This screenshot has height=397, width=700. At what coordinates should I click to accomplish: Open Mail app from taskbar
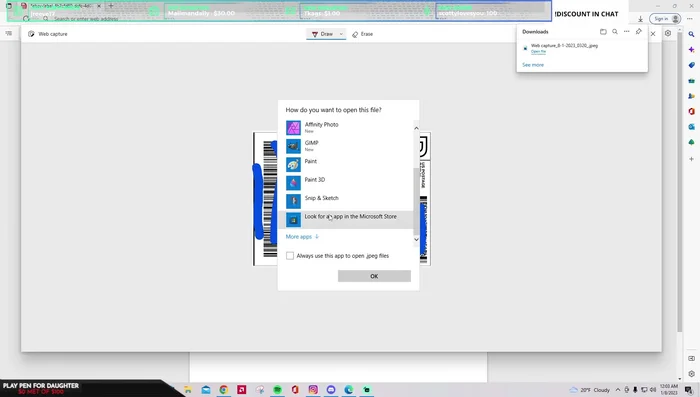[206, 390]
